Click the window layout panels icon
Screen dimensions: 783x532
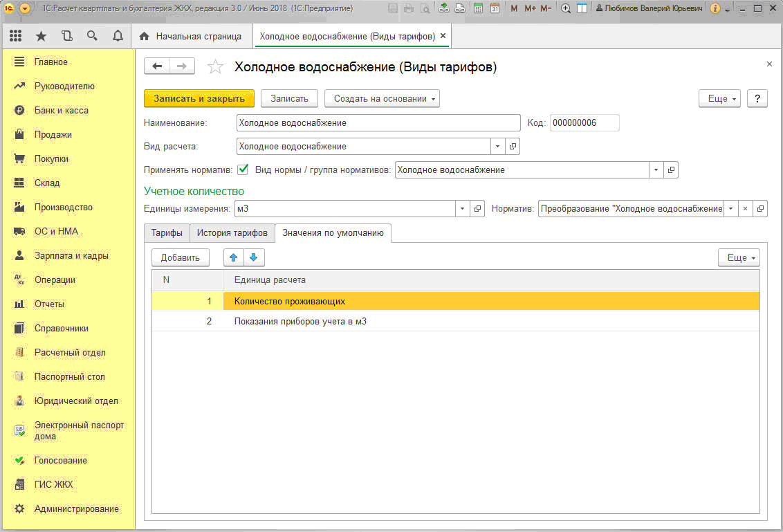point(582,8)
